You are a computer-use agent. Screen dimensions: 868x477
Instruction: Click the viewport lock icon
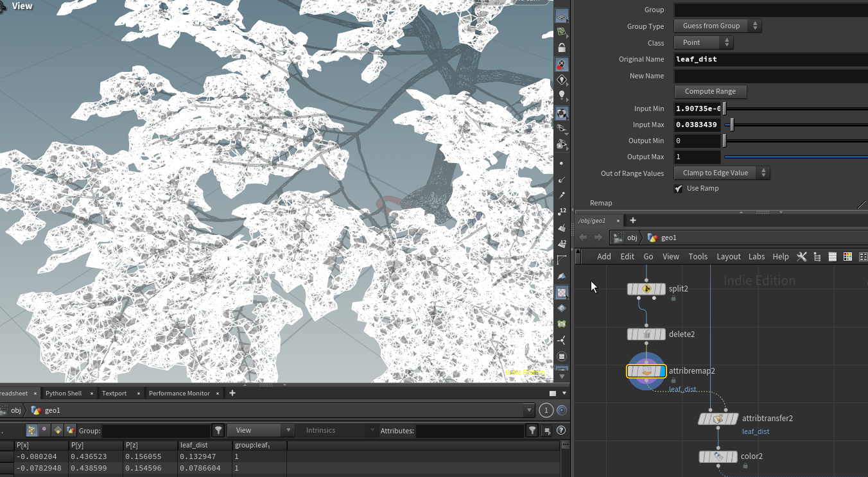coord(562,48)
